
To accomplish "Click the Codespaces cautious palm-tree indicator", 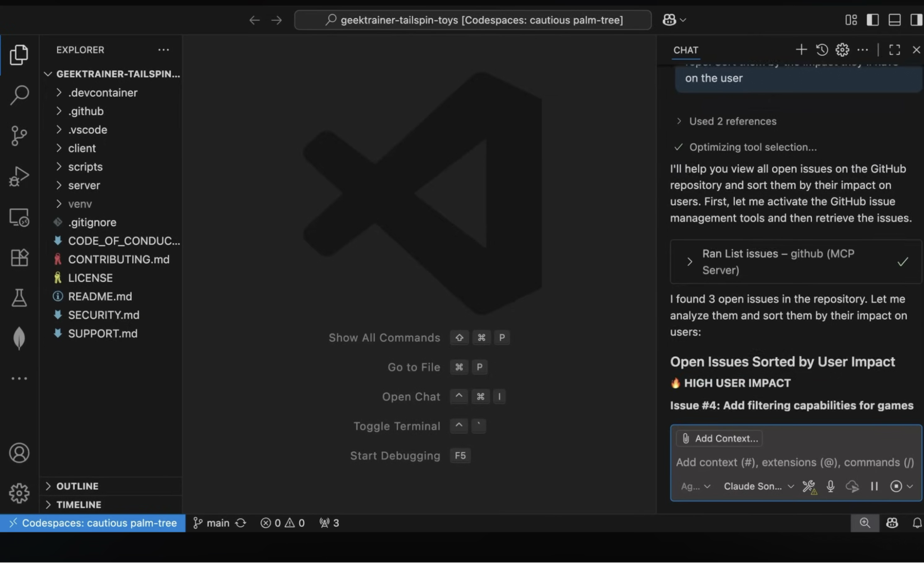I will pos(93,523).
